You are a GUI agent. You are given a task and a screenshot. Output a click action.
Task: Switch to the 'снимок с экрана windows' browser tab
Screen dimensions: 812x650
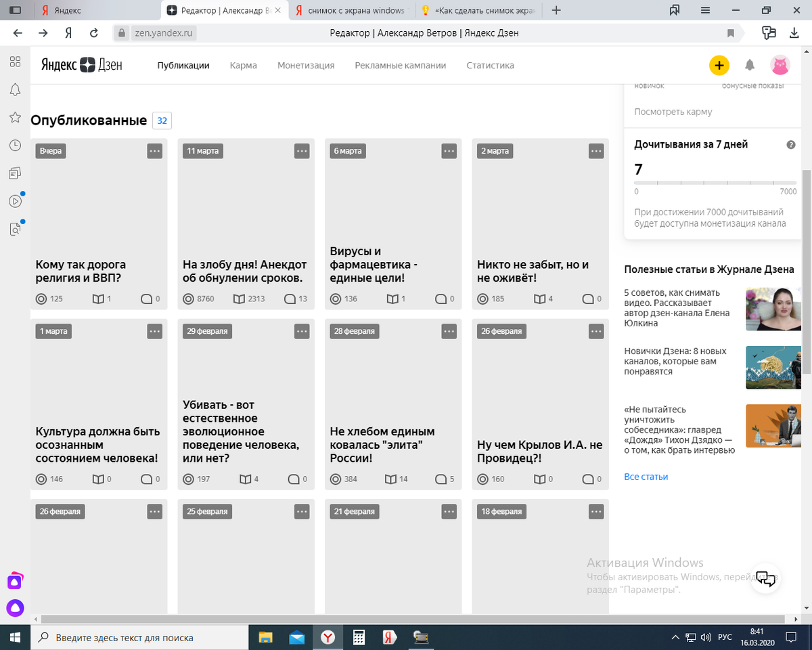tap(351, 10)
